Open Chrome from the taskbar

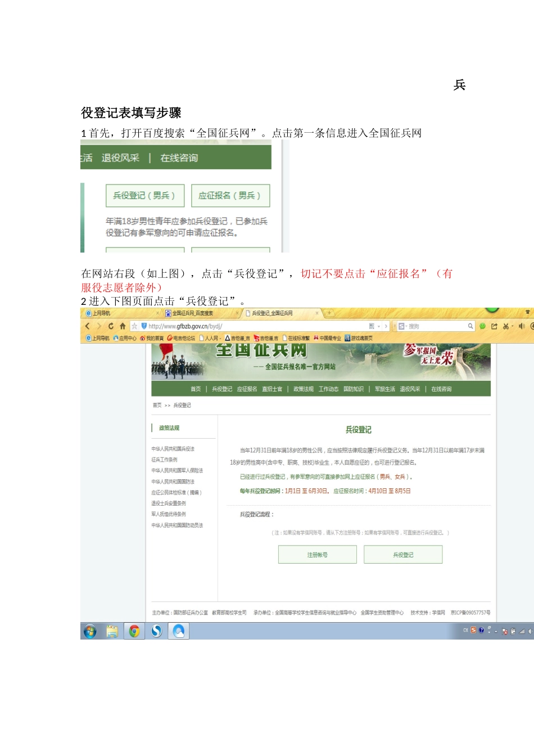134,631
